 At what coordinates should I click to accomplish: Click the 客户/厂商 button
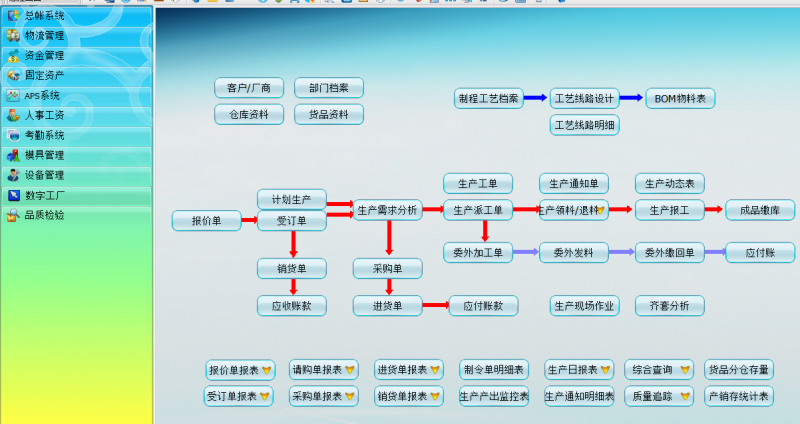[x=249, y=88]
